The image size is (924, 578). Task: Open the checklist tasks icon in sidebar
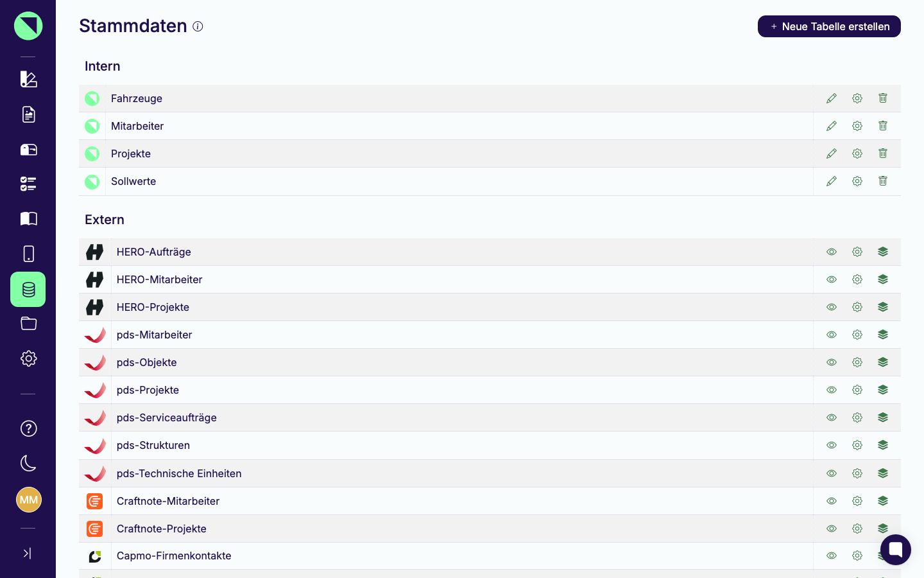tap(28, 184)
